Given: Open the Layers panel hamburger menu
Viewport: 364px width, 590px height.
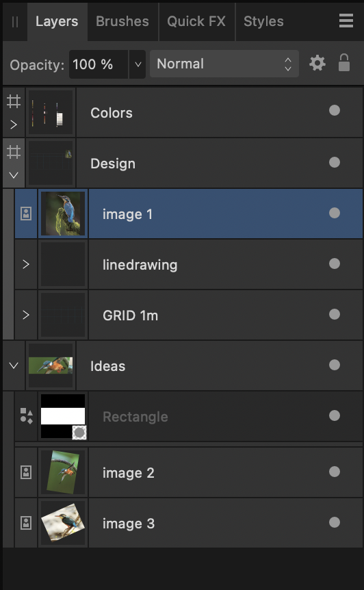Looking at the screenshot, I should click(x=346, y=21).
